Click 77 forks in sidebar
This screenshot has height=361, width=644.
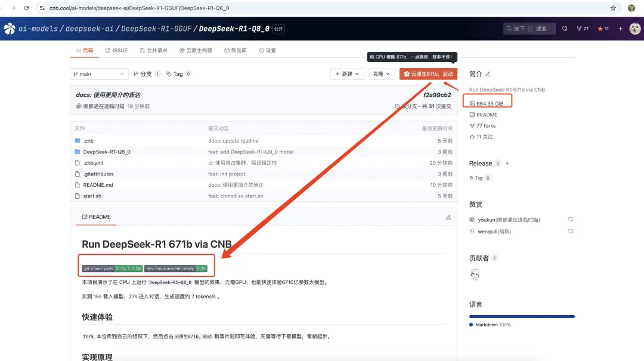pos(482,126)
